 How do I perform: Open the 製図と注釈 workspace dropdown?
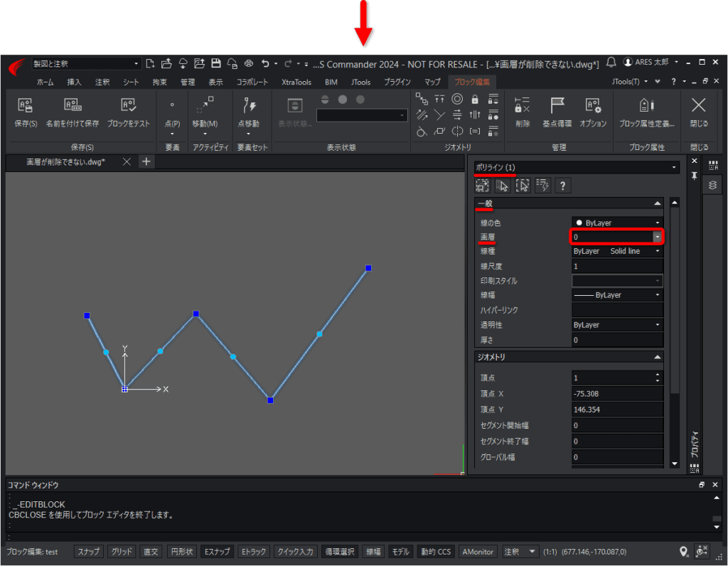point(86,63)
